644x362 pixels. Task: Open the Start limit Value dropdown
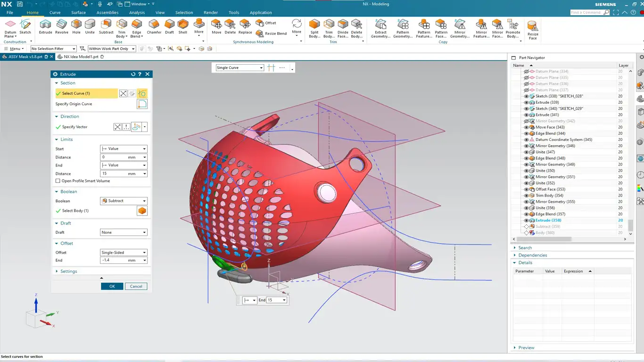[124, 149]
